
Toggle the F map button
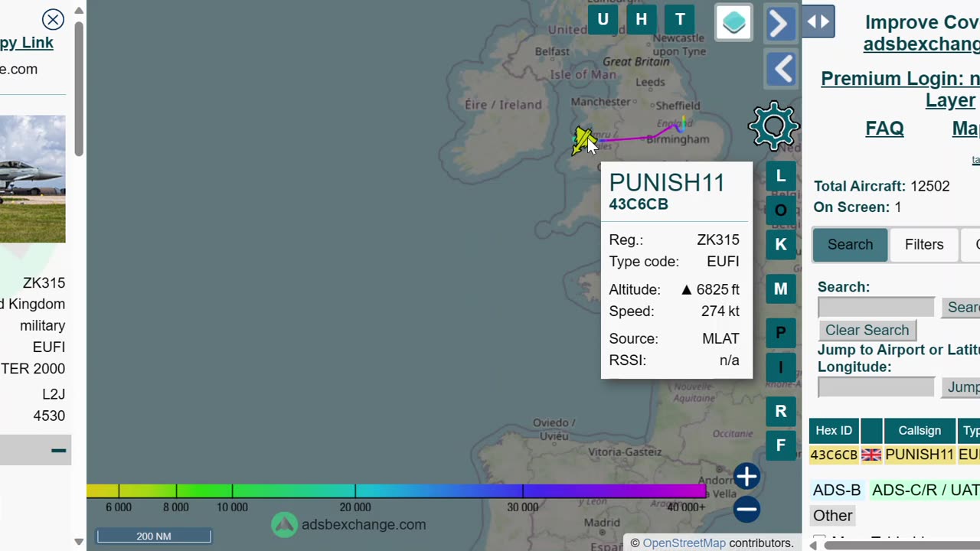781,445
